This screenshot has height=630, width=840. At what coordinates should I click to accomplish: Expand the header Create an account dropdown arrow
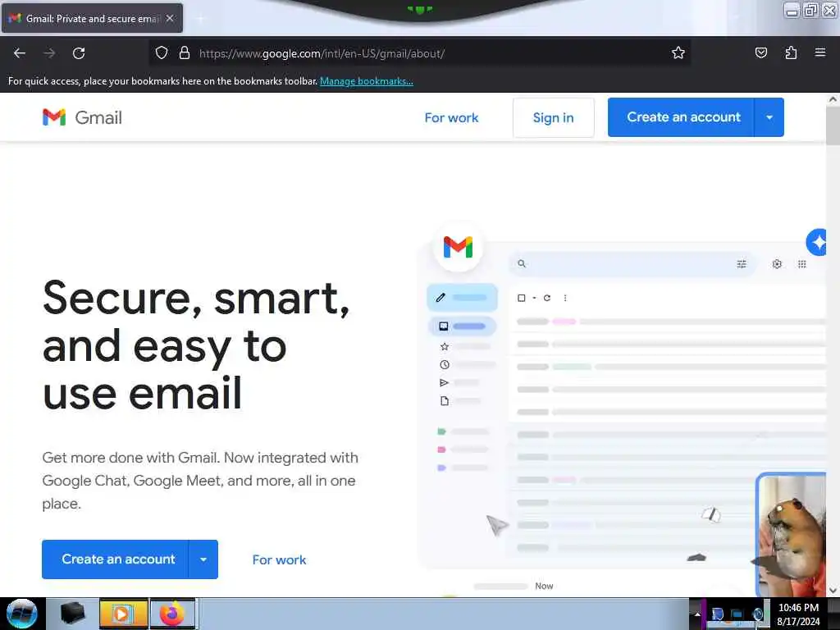(x=769, y=117)
